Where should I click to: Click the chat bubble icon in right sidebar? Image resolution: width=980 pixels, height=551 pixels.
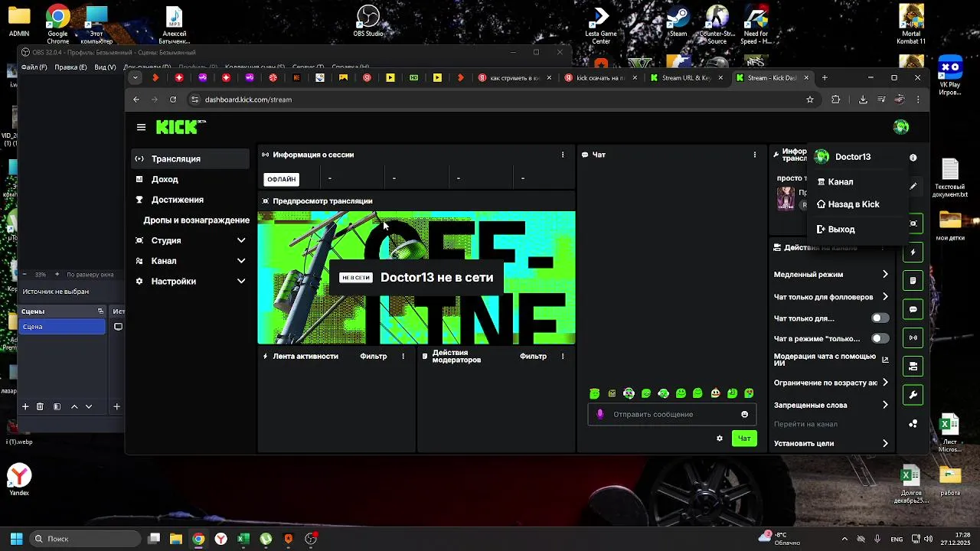pos(913,310)
